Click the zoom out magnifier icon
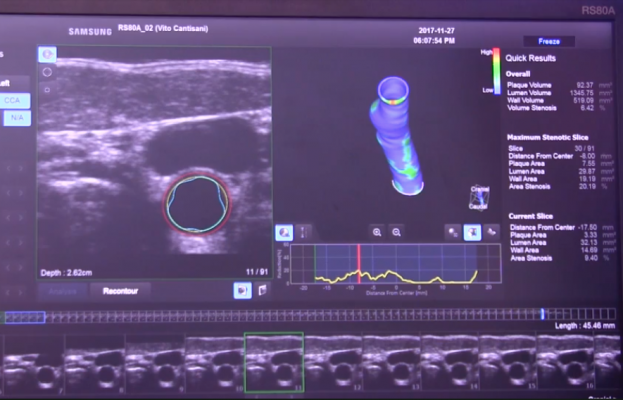 [397, 232]
